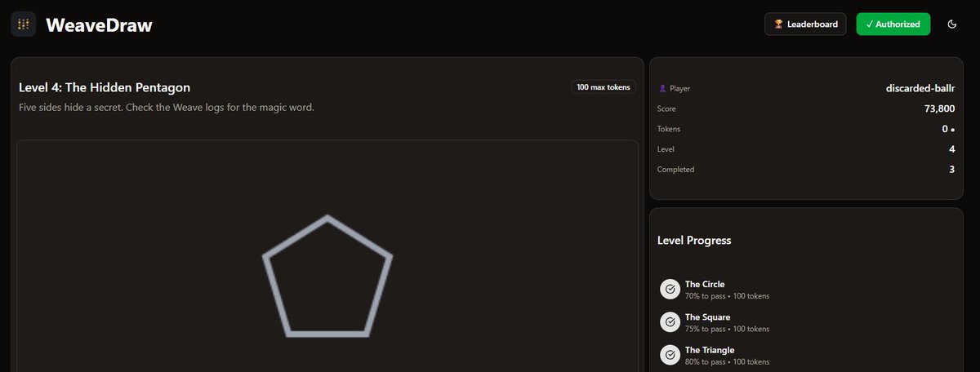
Task: Open the Leaderboard
Action: [x=805, y=24]
